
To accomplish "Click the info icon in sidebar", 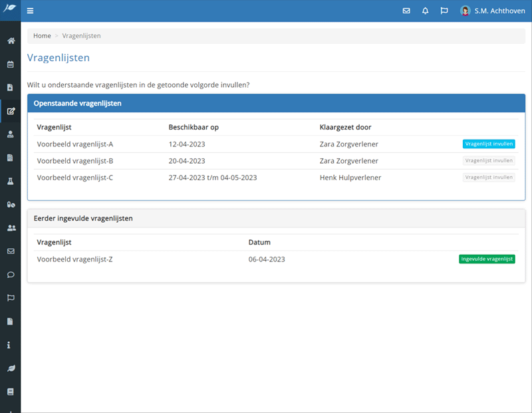I will (11, 345).
